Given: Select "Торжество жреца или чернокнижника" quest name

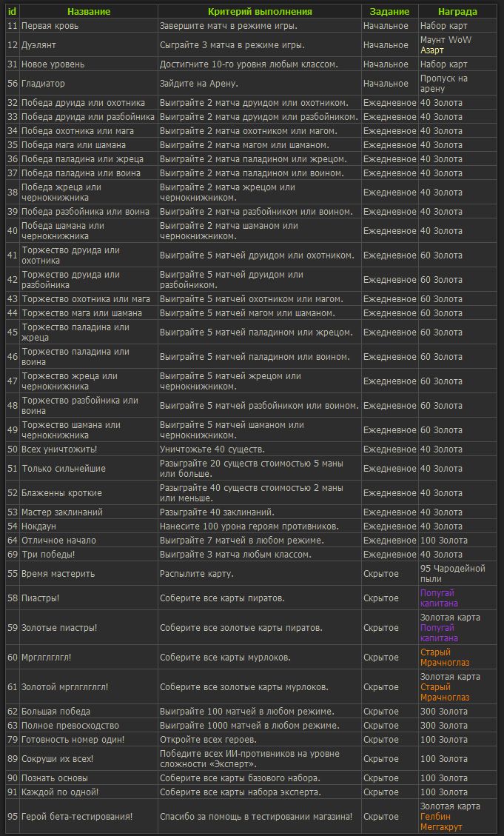Looking at the screenshot, I should coord(70,381).
